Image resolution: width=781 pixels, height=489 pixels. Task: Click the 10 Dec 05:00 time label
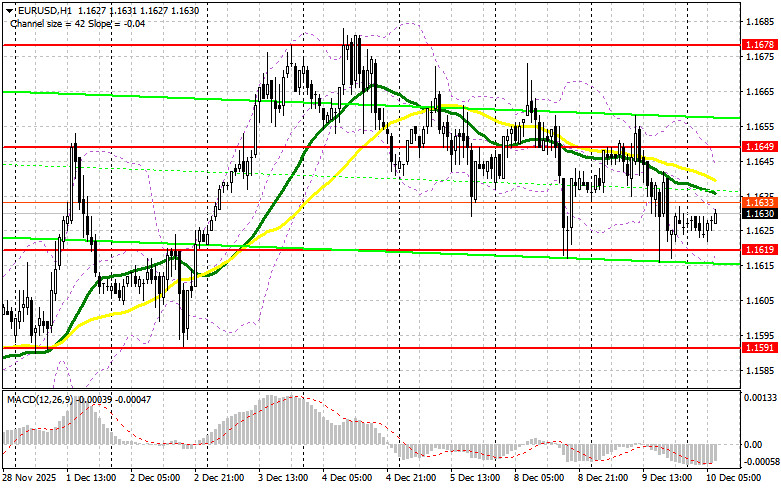click(734, 478)
